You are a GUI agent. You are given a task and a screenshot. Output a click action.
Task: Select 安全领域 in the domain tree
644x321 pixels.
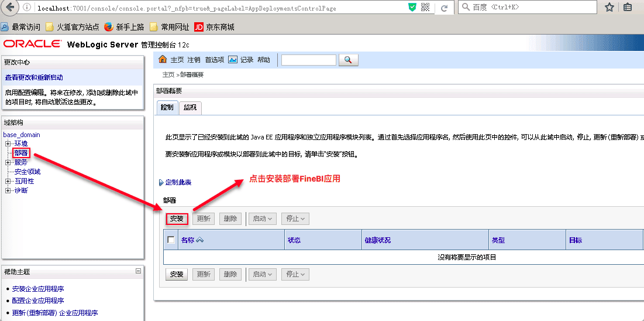[27, 172]
